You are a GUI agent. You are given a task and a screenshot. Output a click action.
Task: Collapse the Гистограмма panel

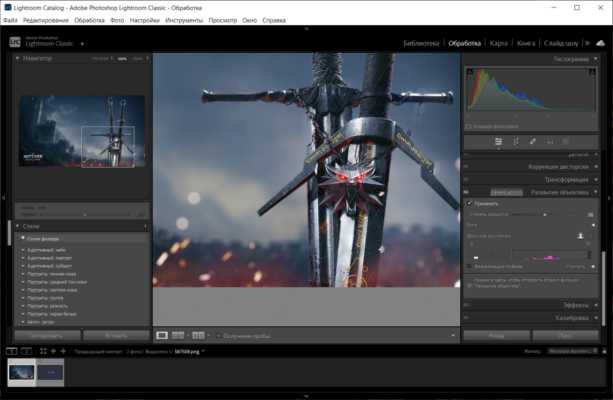[595, 59]
